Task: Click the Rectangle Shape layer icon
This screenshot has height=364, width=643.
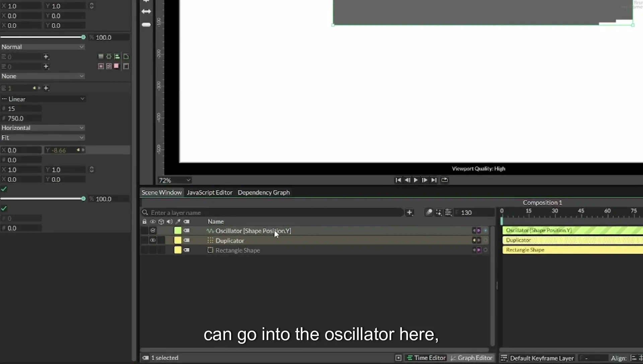Action: [x=210, y=250]
